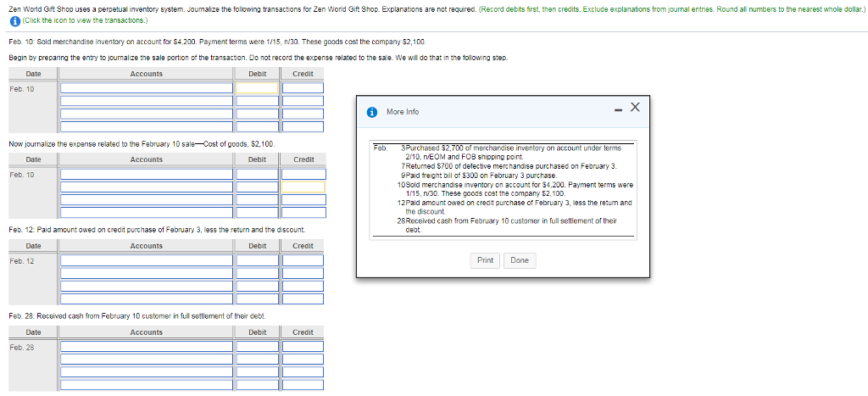Select fourth Accounts field of Feb. 10 sale entry
This screenshot has height=396, width=868.
click(147, 126)
